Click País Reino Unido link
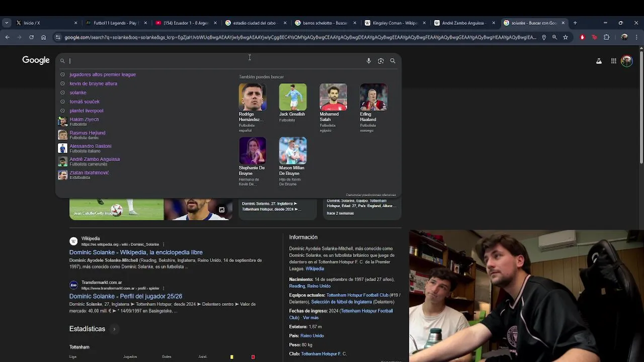The height and width of the screenshot is (362, 644). coord(312,336)
